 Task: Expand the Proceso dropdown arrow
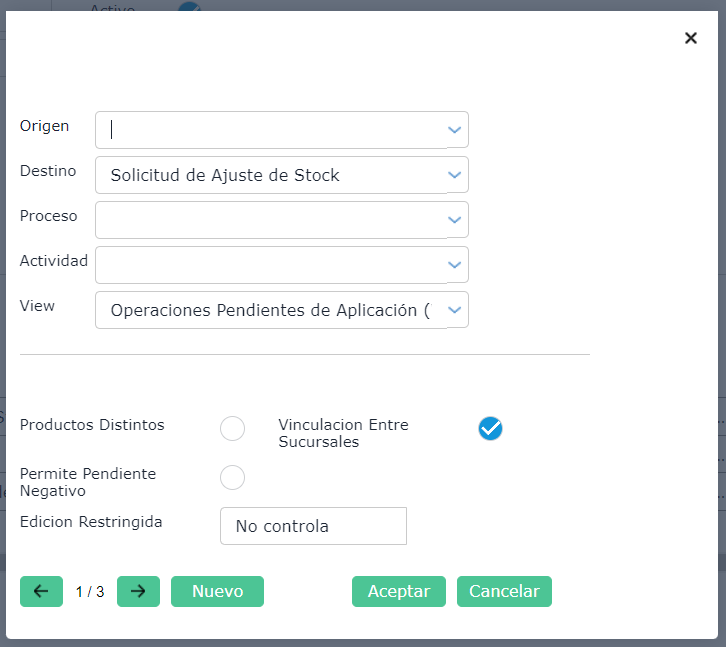click(x=455, y=220)
